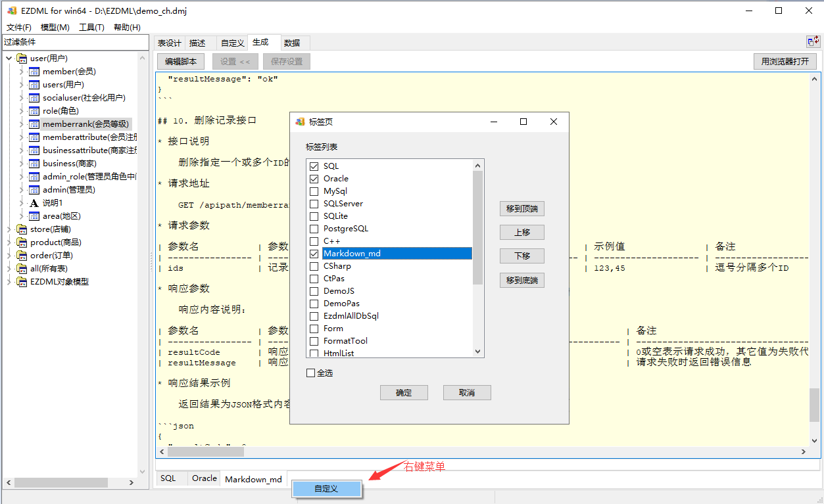The height and width of the screenshot is (504, 824).
Task: Click the area(地区) table icon
Action: 34,216
